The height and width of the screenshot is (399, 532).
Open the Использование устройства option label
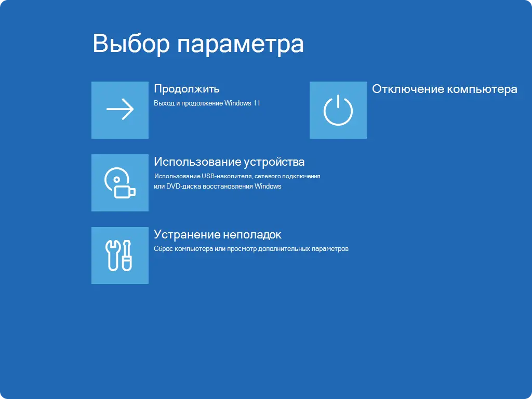[x=229, y=162]
